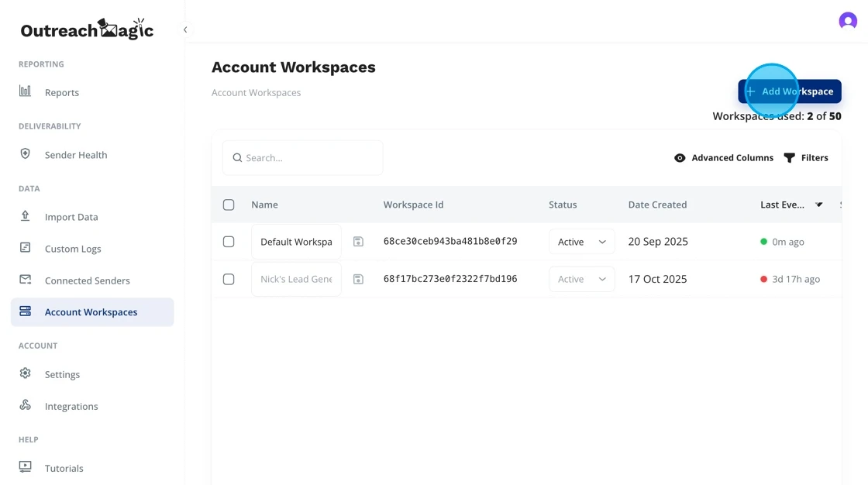The image size is (868, 485).
Task: Collapse the sidebar with the chevron arrow
Action: pyautogui.click(x=185, y=29)
